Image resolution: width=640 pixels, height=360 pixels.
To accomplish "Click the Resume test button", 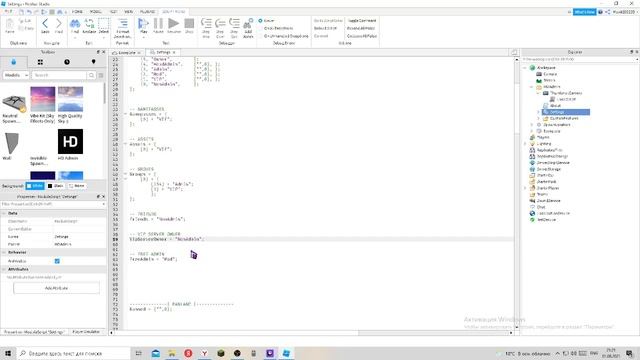I will 174,24.
